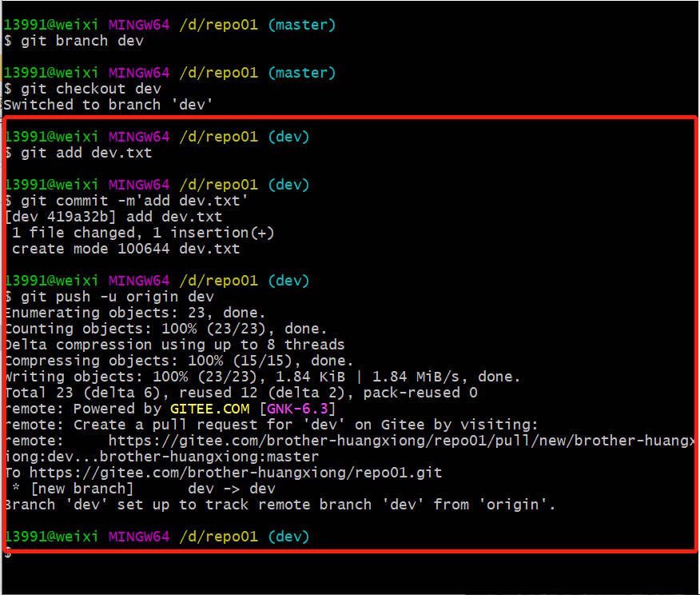Viewport: 700px width, 595px height.
Task: Click 'Compressing objects: 100% (15/15)' line
Action: coord(180,361)
